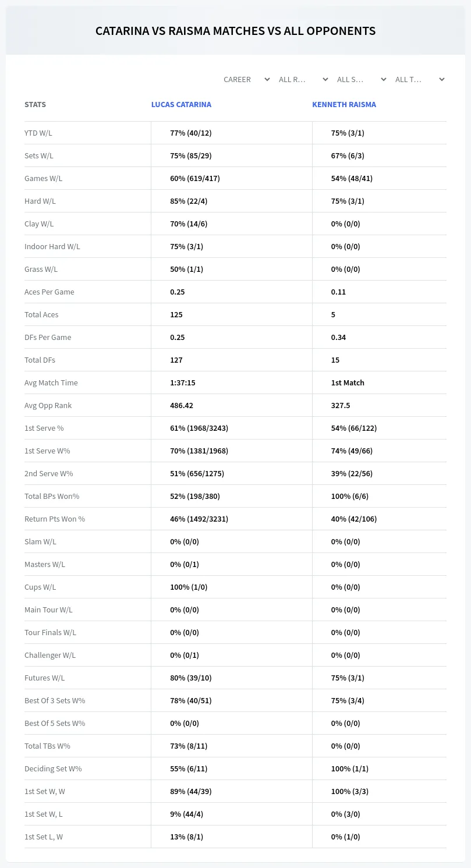Viewport: 471px width, 868px height.
Task: Open the CAREER filter dropdown
Action: point(246,79)
